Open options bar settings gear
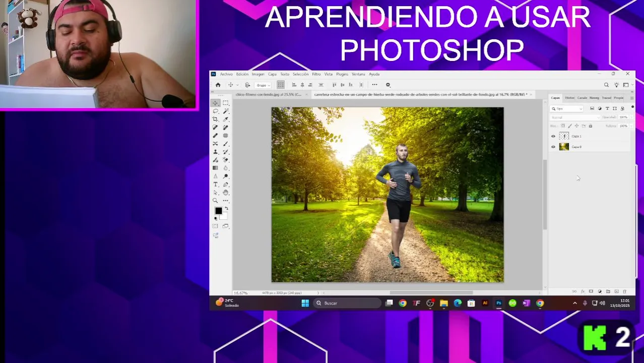The height and width of the screenshot is (363, 644). click(x=388, y=85)
